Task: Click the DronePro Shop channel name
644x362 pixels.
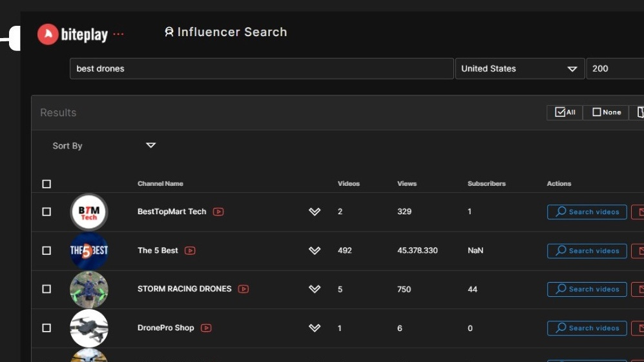Action: (165, 328)
